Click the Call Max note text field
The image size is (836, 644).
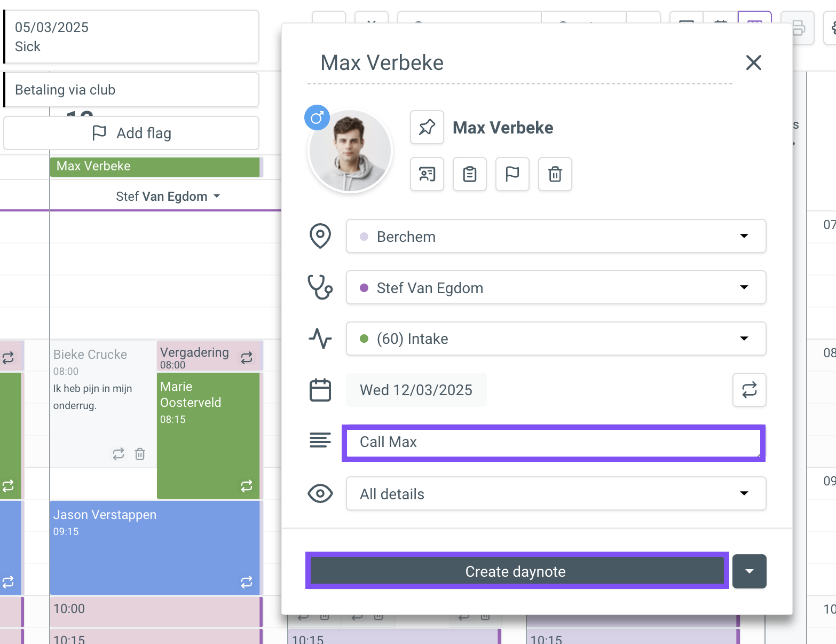(553, 443)
